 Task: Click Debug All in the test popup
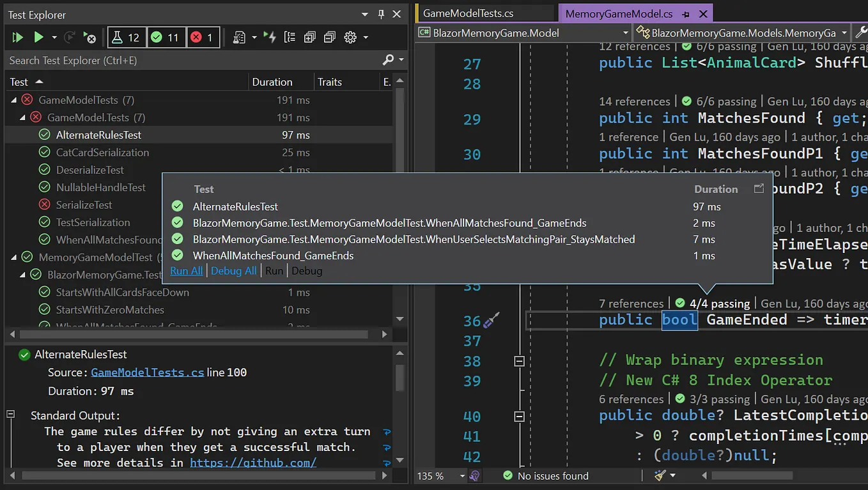pyautogui.click(x=233, y=270)
